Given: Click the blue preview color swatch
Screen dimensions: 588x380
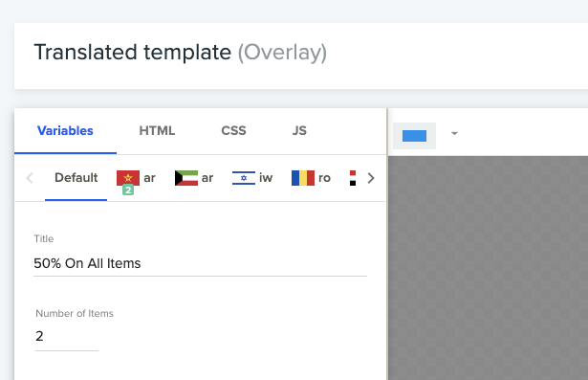Looking at the screenshot, I should coord(414,136).
